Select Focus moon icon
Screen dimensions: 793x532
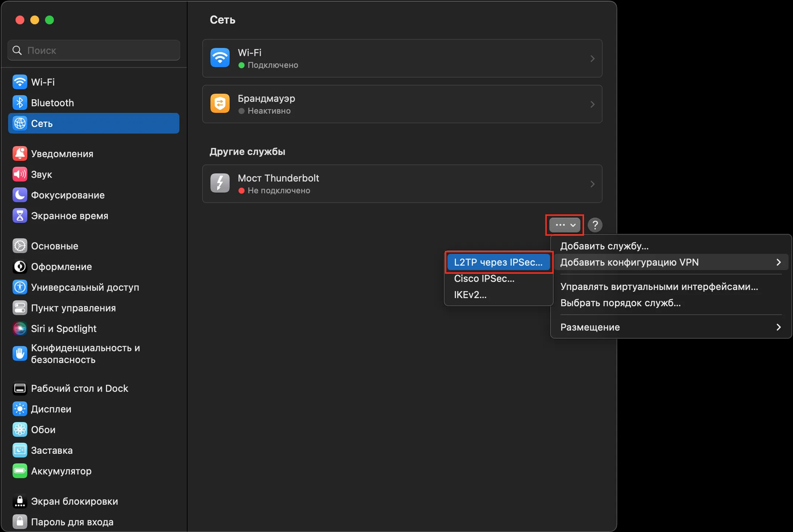coord(20,195)
